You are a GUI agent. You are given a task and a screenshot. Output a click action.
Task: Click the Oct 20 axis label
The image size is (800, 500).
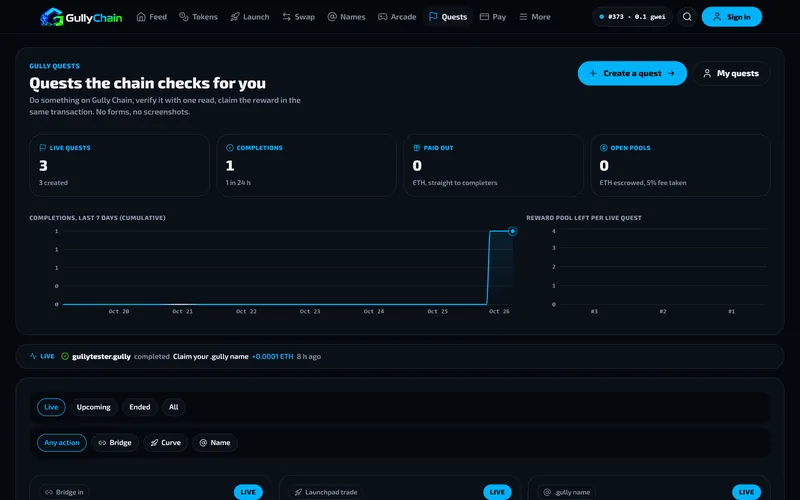(x=118, y=311)
